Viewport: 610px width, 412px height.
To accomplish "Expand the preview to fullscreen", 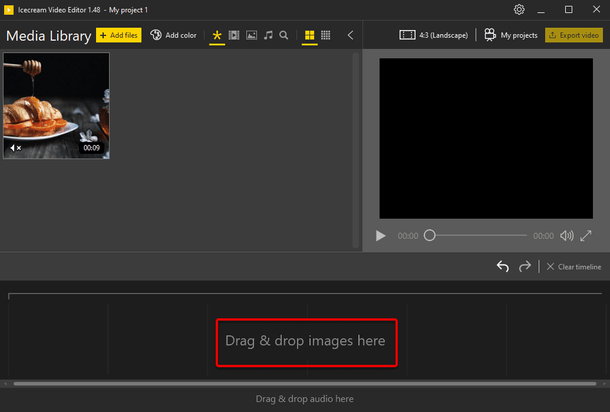I will [587, 236].
